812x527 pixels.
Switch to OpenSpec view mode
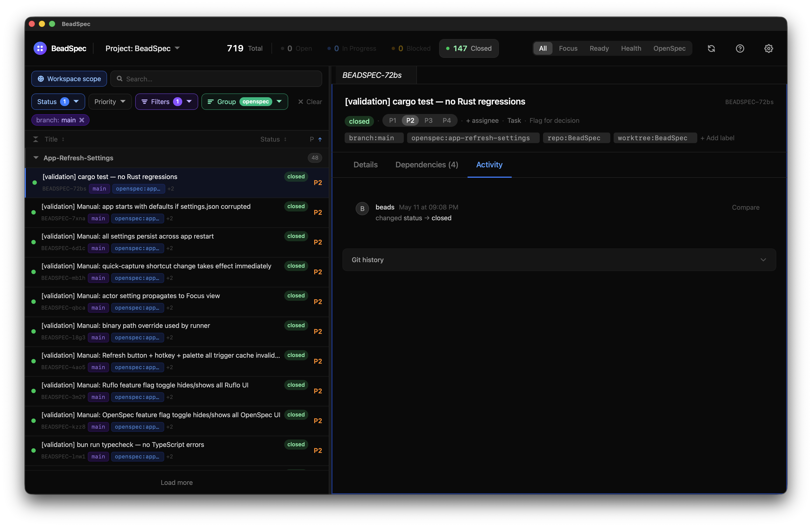tap(669, 49)
